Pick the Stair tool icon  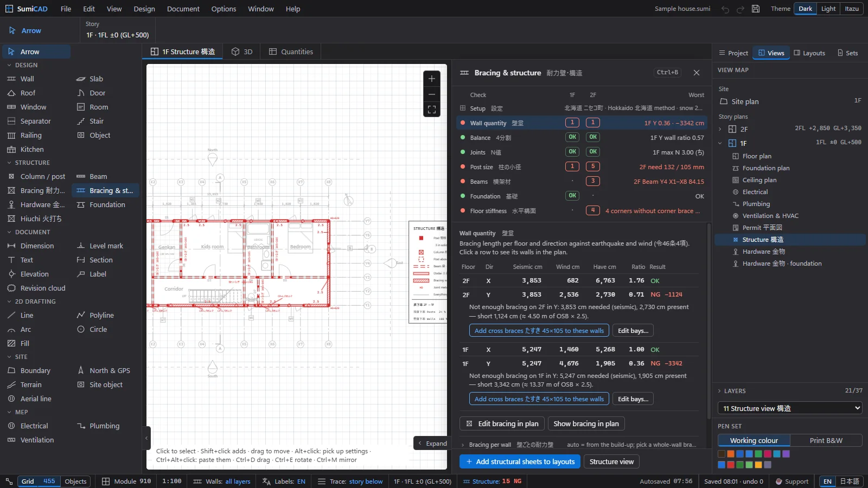pos(81,121)
